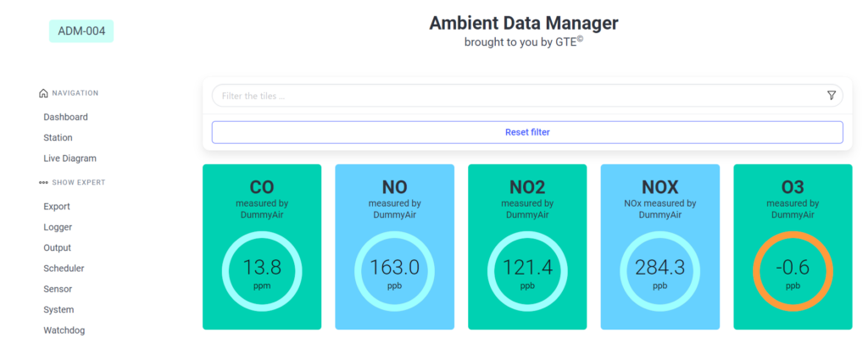Select Watchdog in the sidebar
Image resolution: width=868 pixels, height=338 pixels.
[64, 330]
